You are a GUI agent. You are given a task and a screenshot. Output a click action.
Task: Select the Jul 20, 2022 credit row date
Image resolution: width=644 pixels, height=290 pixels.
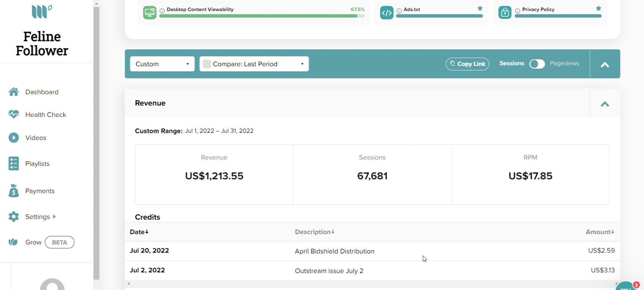pos(149,251)
